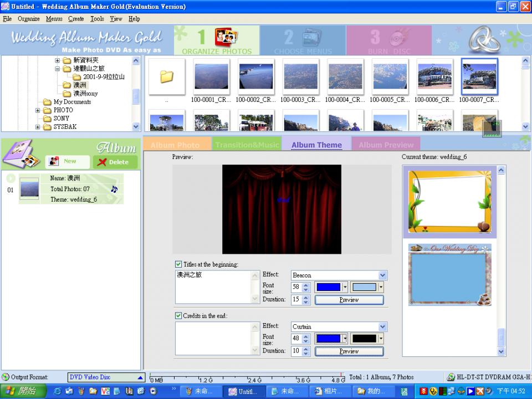532x399 pixels.
Task: Switch to the Transition&Music tab
Action: [247, 145]
